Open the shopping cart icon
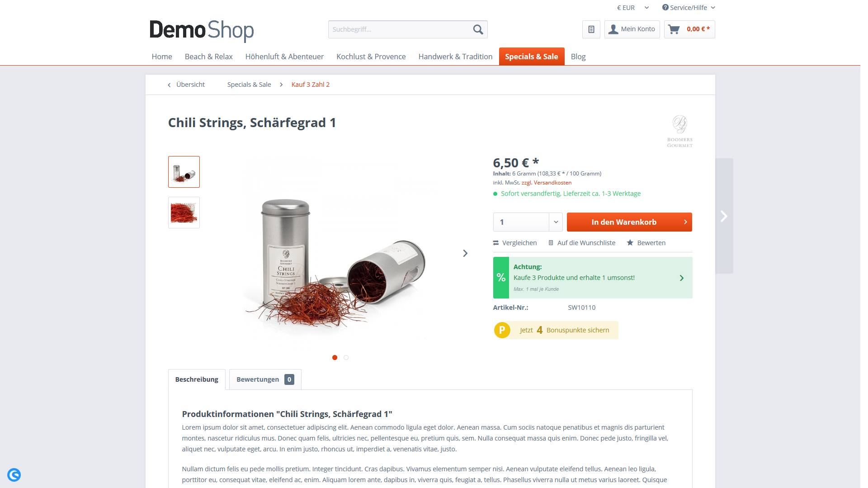The width and height of the screenshot is (868, 488). point(674,29)
